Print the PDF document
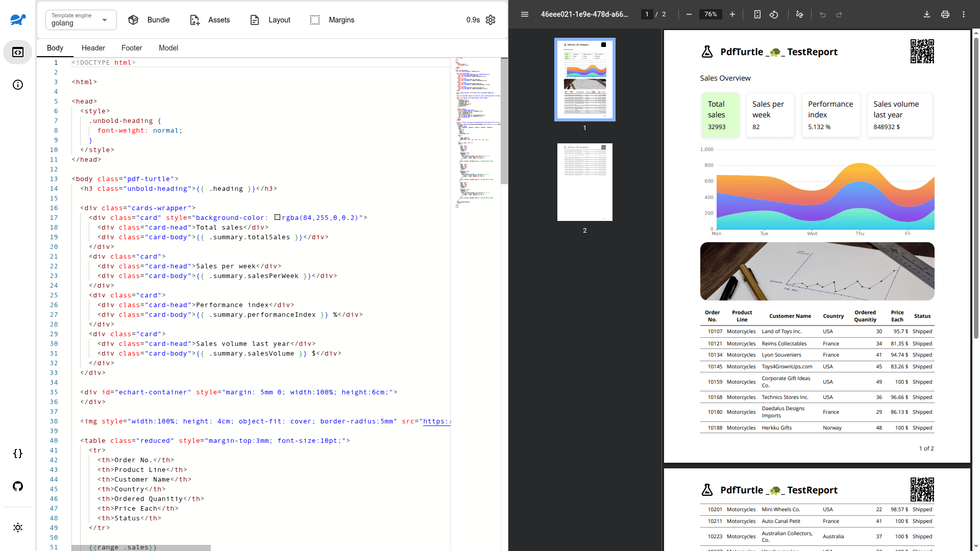The width and height of the screenshot is (980, 551). (x=945, y=14)
